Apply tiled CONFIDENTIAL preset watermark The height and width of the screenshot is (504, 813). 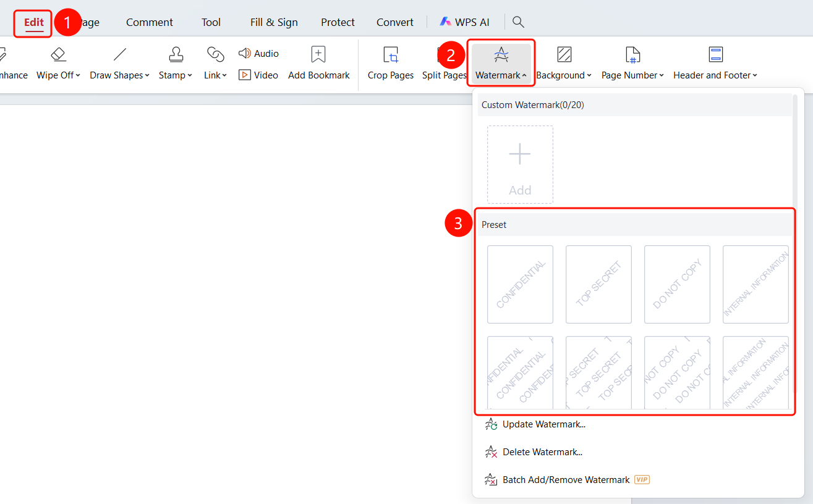click(520, 372)
